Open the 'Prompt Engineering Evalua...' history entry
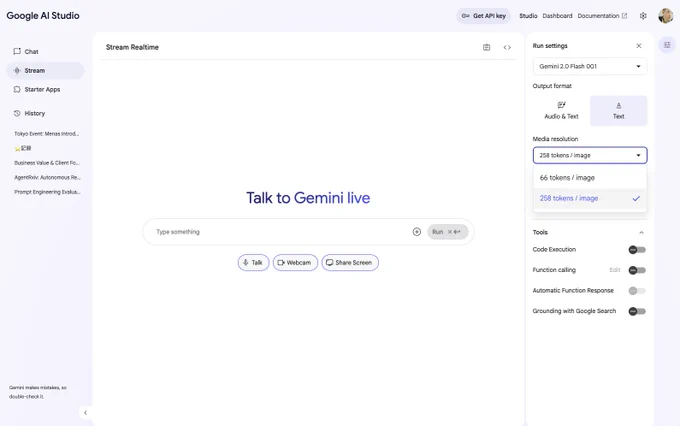The image size is (680, 426). [46, 192]
